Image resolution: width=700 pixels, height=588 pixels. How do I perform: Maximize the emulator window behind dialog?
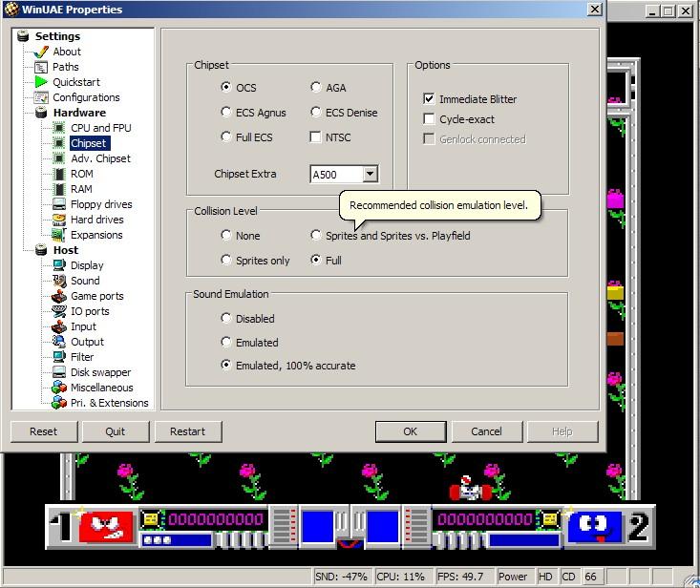point(668,10)
